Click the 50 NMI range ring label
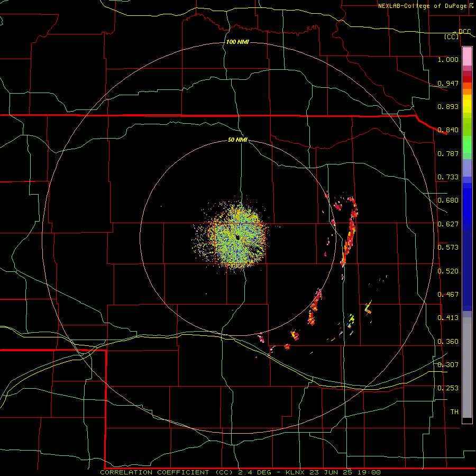 pos(237,140)
